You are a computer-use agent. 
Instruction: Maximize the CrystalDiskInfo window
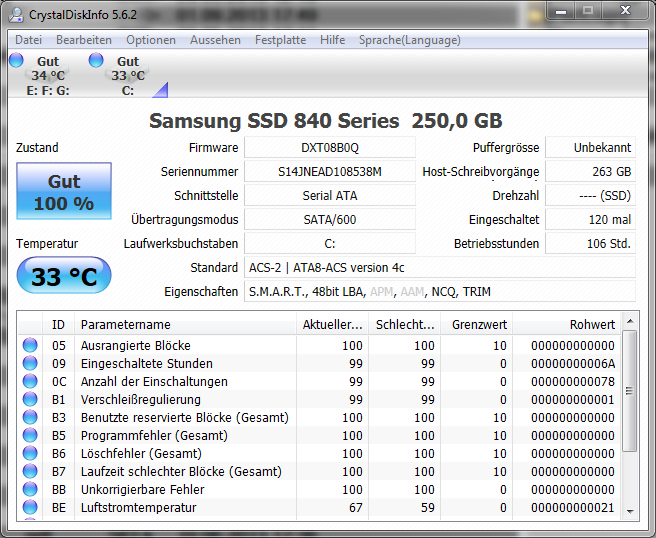point(588,11)
